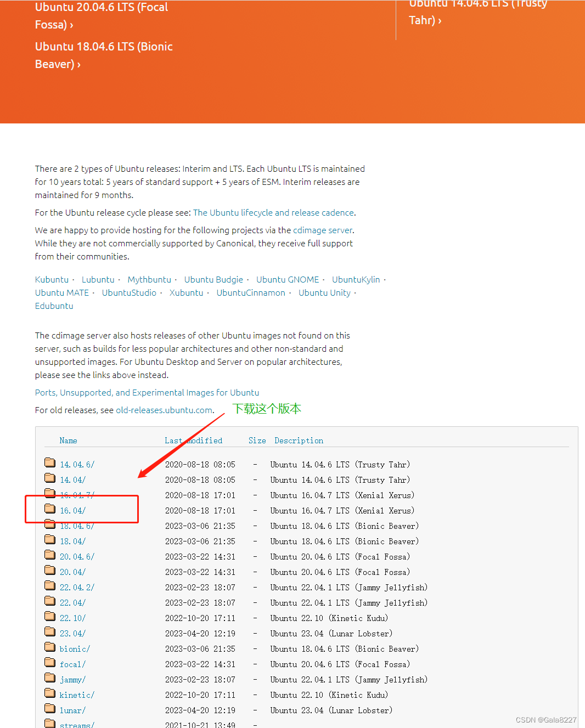Click the folder icon beside jammy/
This screenshot has height=728, width=585.
[50, 677]
